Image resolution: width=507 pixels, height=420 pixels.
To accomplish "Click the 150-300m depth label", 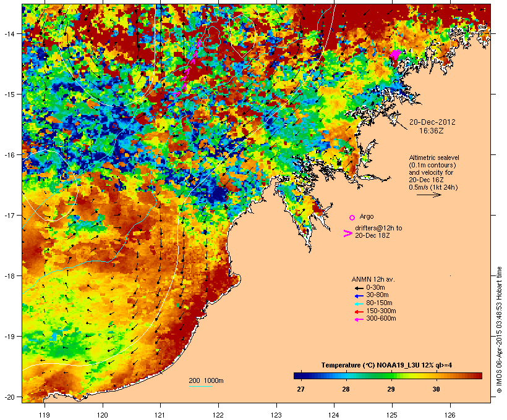I will [381, 311].
